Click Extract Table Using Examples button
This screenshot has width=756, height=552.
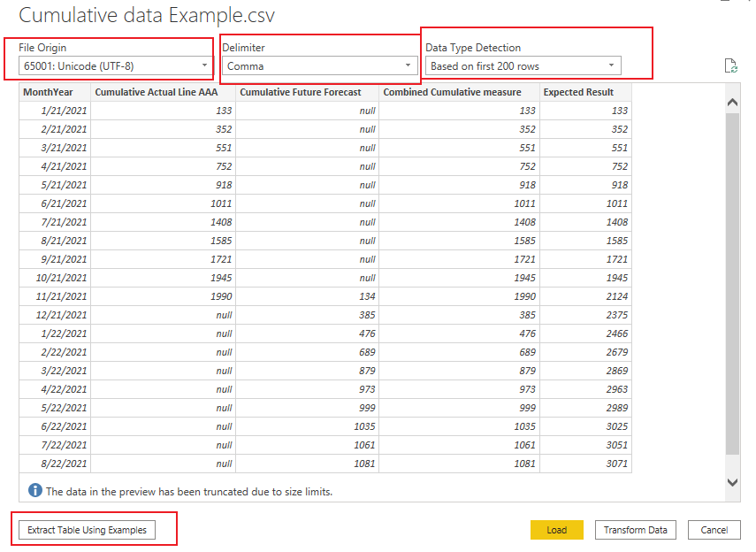point(87,530)
